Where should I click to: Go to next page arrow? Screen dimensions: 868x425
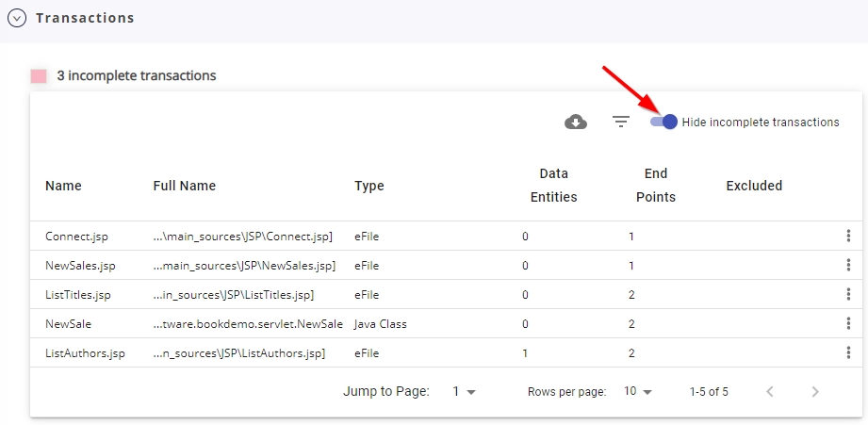(815, 392)
